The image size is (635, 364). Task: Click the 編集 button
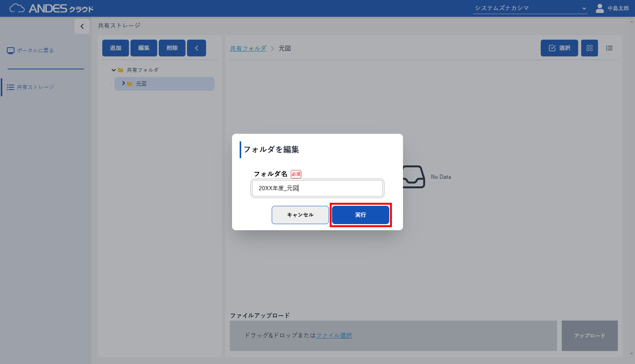[144, 48]
